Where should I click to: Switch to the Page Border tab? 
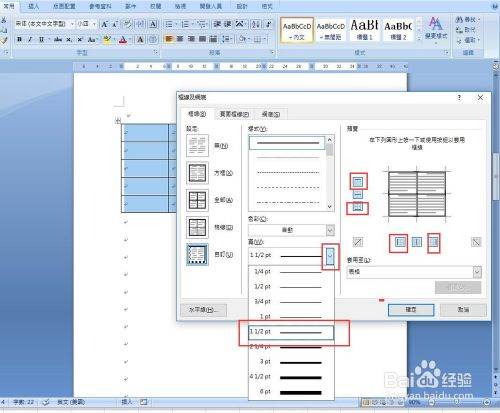click(234, 114)
